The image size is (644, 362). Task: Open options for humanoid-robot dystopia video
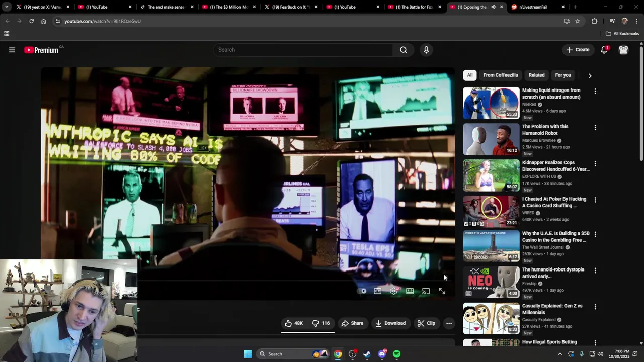pyautogui.click(x=595, y=270)
